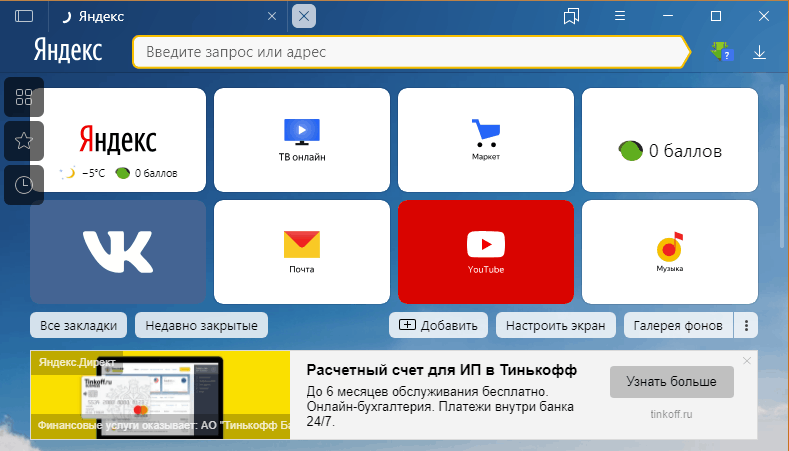
Task: Open the tinkoff.ru link
Action: coord(671,414)
